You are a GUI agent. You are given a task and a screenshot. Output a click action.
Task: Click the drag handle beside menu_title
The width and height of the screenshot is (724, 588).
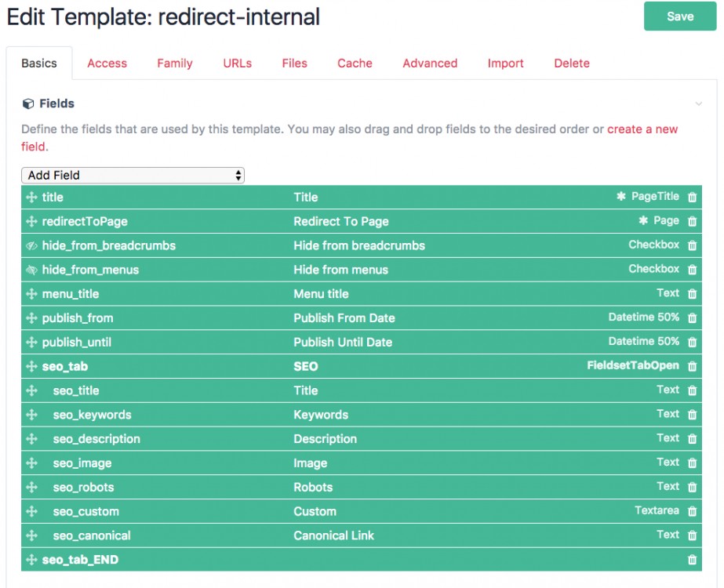(31, 293)
